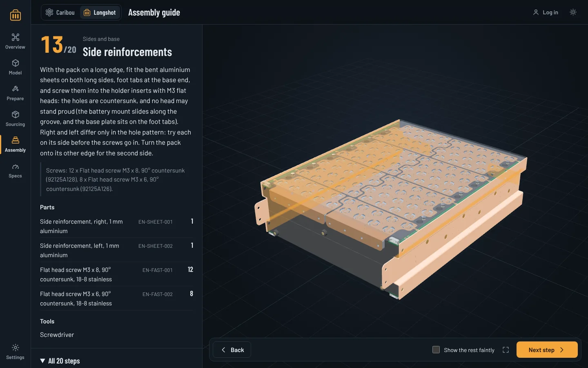Screen dimensions: 588x368
Task: Click the Side reinforcements step heading
Action: (x=127, y=52)
